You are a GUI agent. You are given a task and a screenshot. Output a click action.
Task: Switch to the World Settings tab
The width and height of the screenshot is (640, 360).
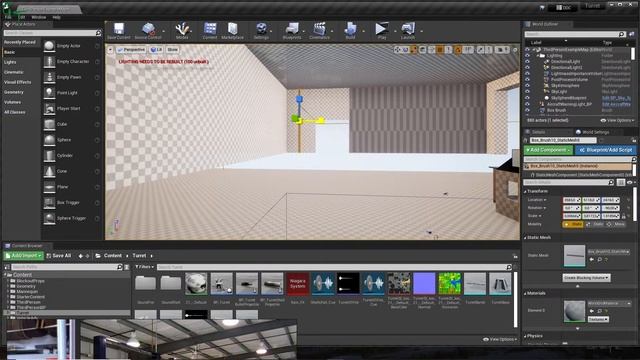(x=592, y=132)
